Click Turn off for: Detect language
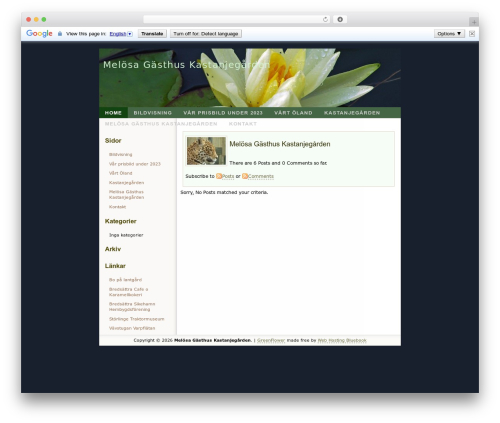 coord(206,34)
